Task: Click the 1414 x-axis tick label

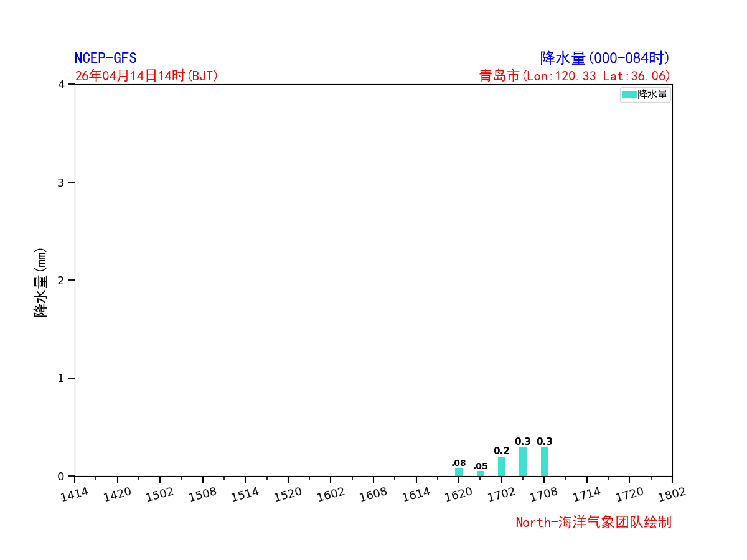Action: coord(74,494)
